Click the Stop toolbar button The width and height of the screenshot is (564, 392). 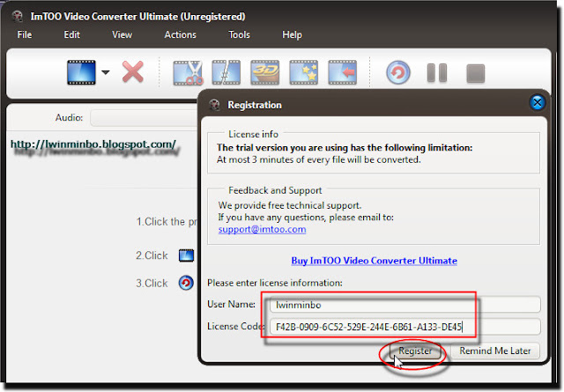[x=476, y=73]
